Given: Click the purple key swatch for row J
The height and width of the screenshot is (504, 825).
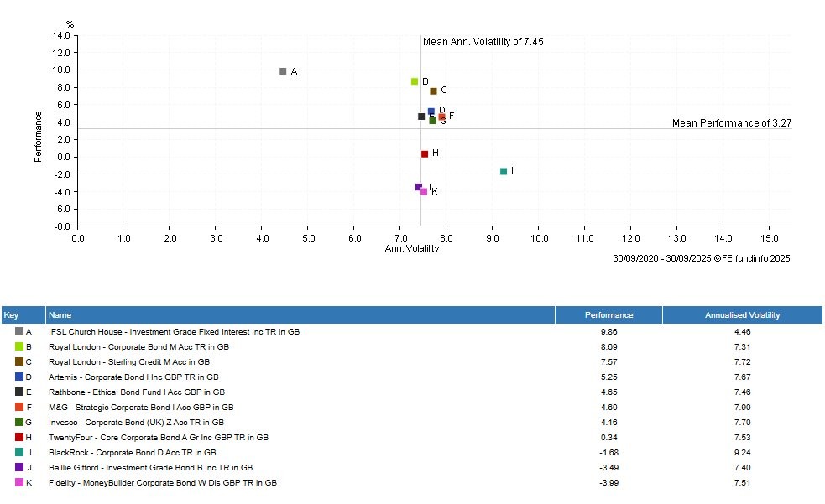Looking at the screenshot, I should click(x=19, y=468).
